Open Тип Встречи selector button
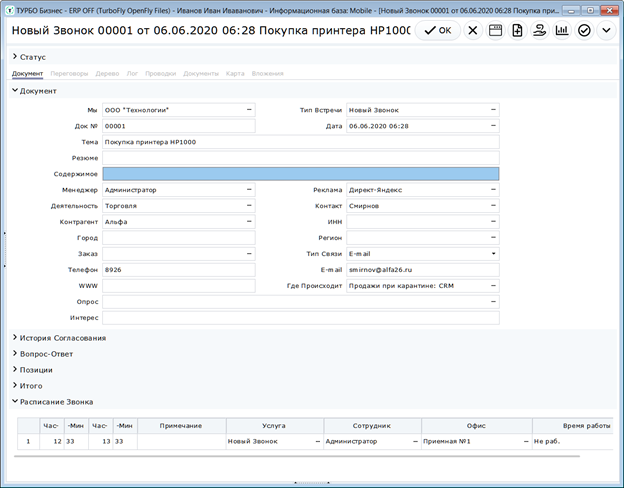 [493, 110]
